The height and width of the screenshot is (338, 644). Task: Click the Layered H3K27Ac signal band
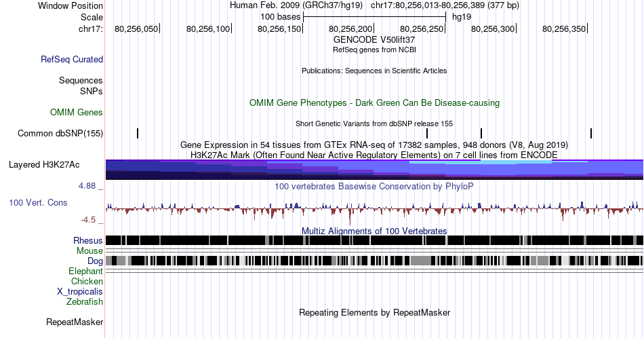[374, 170]
